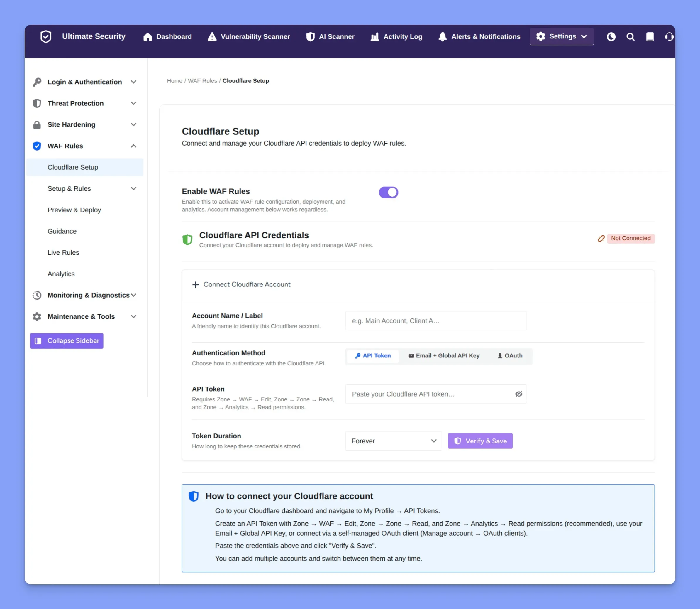The height and width of the screenshot is (609, 700).
Task: Open the Settings dropdown chevron
Action: tap(584, 37)
